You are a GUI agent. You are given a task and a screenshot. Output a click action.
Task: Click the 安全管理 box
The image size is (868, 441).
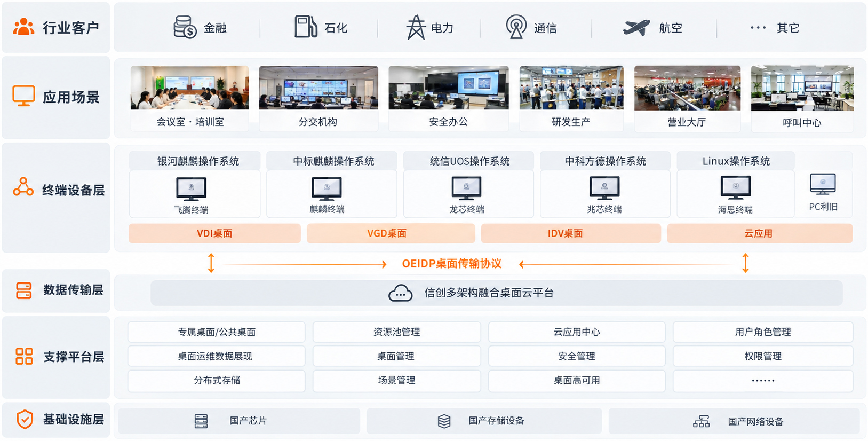[577, 356]
